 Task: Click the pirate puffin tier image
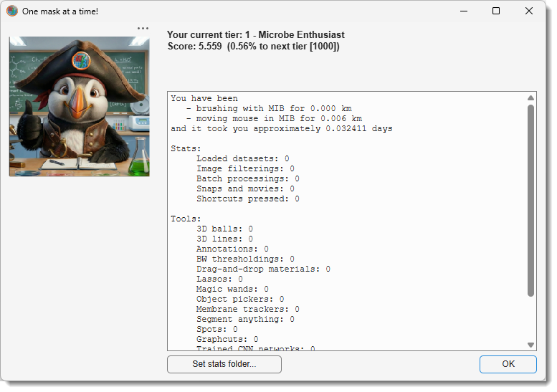pos(80,106)
